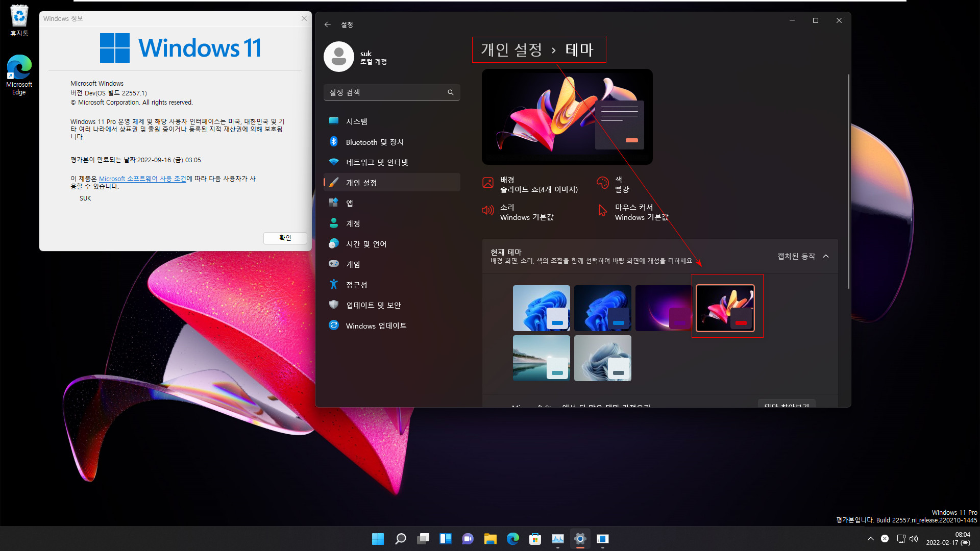Click the Settings window vertical scrollbar

tap(849, 181)
